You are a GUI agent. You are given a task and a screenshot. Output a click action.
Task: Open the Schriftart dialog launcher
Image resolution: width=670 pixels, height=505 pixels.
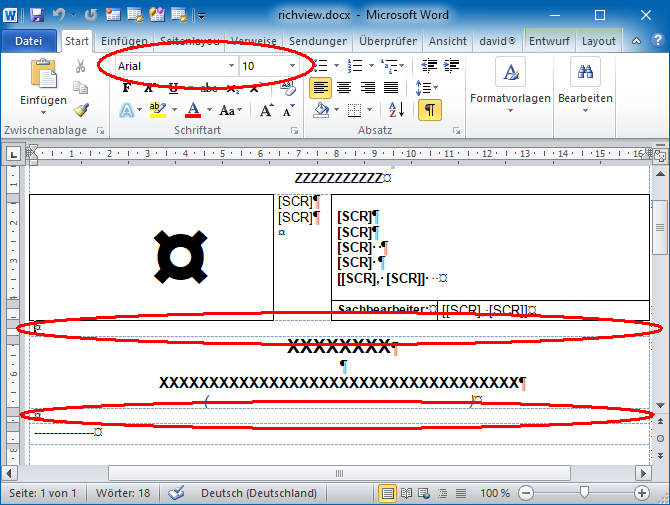(x=294, y=130)
